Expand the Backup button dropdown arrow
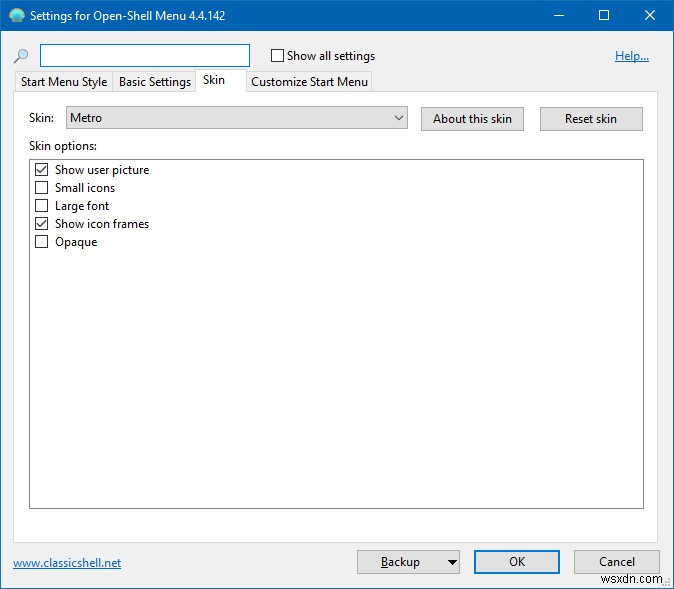 click(452, 562)
